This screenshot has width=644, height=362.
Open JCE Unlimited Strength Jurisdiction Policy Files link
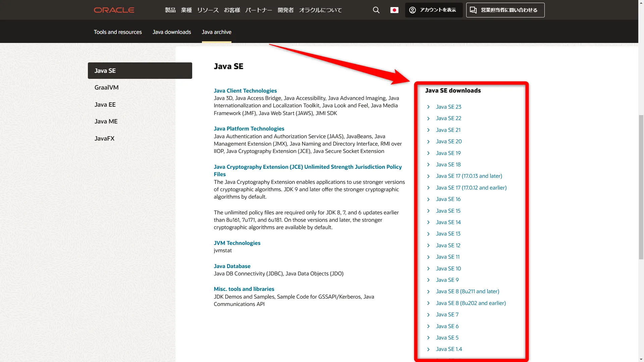pos(308,170)
